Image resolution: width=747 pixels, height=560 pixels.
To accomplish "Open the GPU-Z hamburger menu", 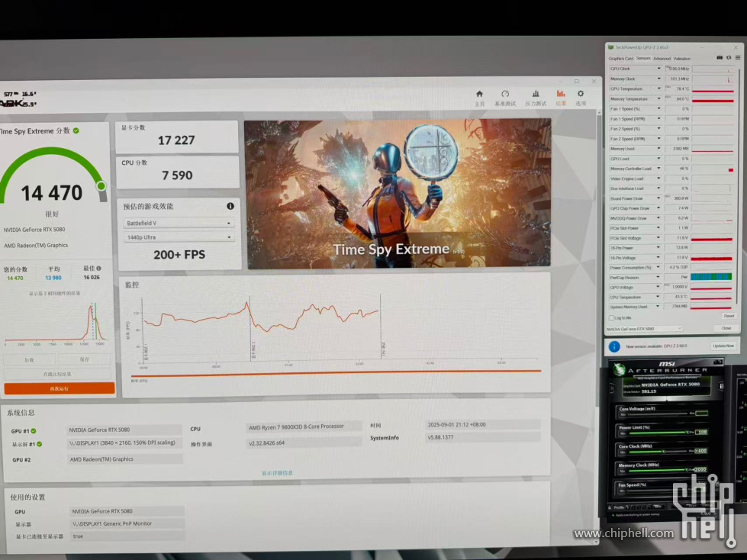I will coord(738,58).
